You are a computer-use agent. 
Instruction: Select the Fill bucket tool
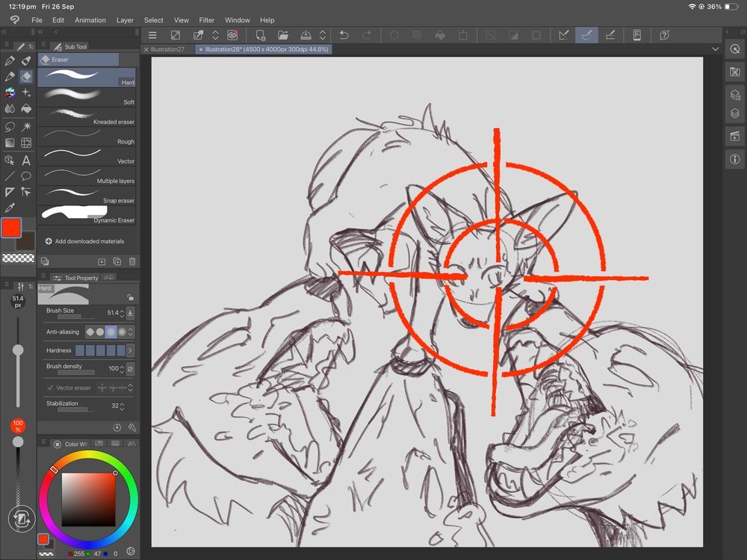pyautogui.click(x=26, y=108)
